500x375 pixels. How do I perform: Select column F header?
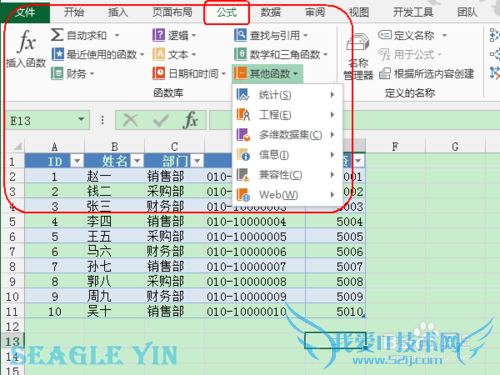click(395, 146)
